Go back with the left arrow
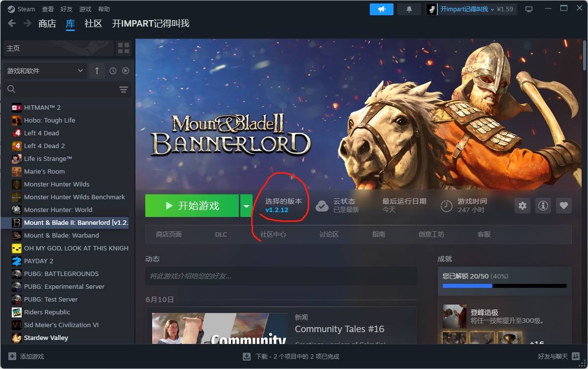Image resolution: width=588 pixels, height=369 pixels. click(12, 24)
